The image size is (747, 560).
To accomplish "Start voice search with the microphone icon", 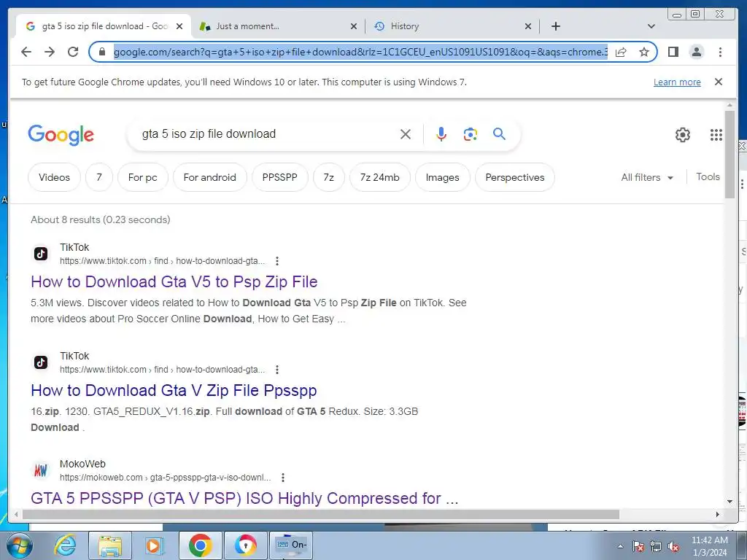I will [441, 134].
